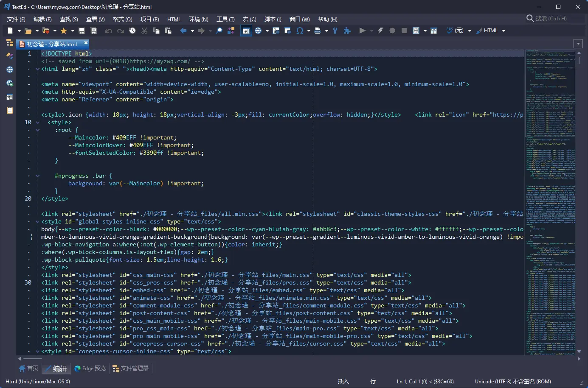
Task: Collapse the html tag fold on line 3
Action: click(x=37, y=69)
